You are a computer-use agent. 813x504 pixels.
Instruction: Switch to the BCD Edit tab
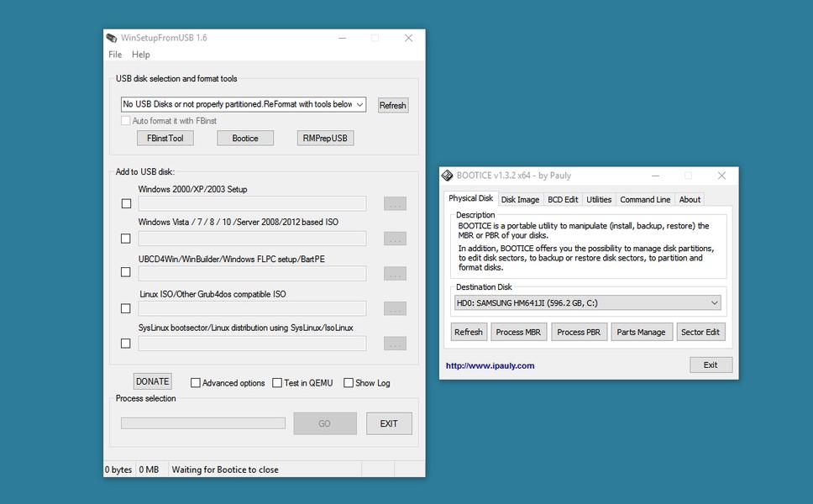(563, 200)
